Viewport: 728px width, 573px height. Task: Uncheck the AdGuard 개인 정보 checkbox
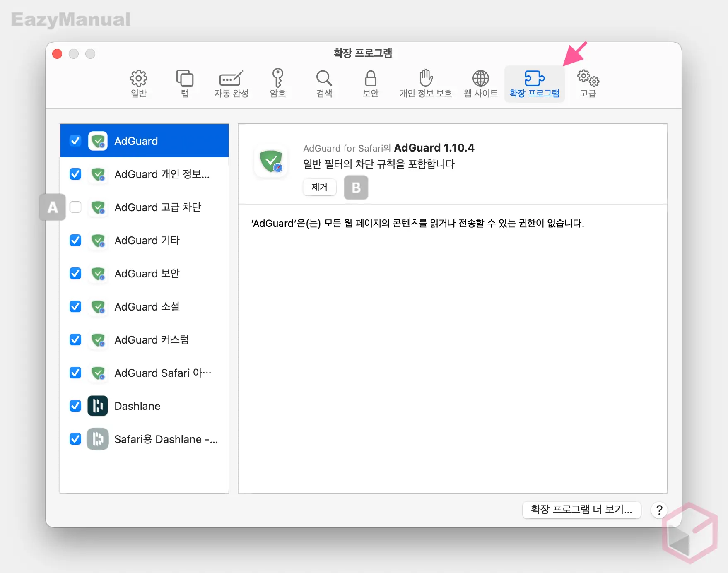(75, 174)
